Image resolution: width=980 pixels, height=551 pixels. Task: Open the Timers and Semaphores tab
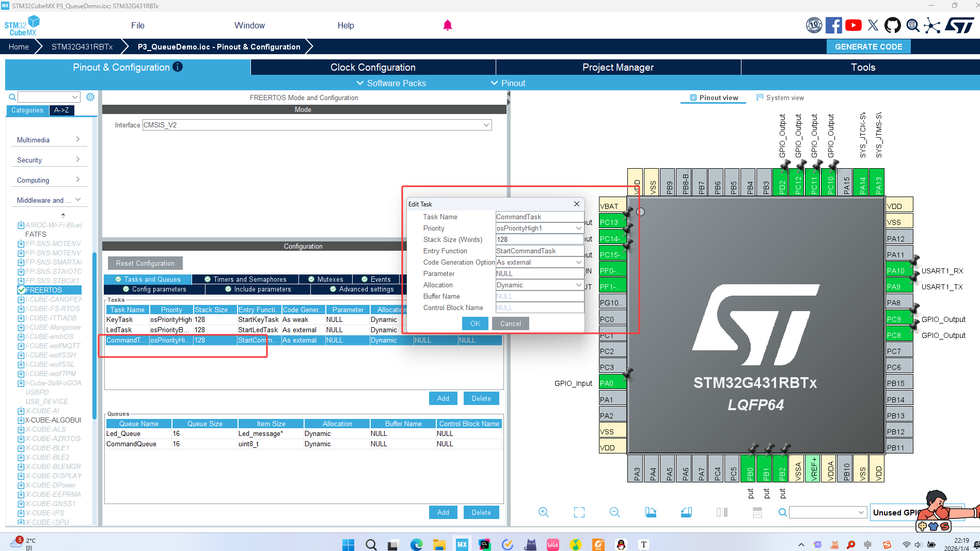click(x=245, y=279)
